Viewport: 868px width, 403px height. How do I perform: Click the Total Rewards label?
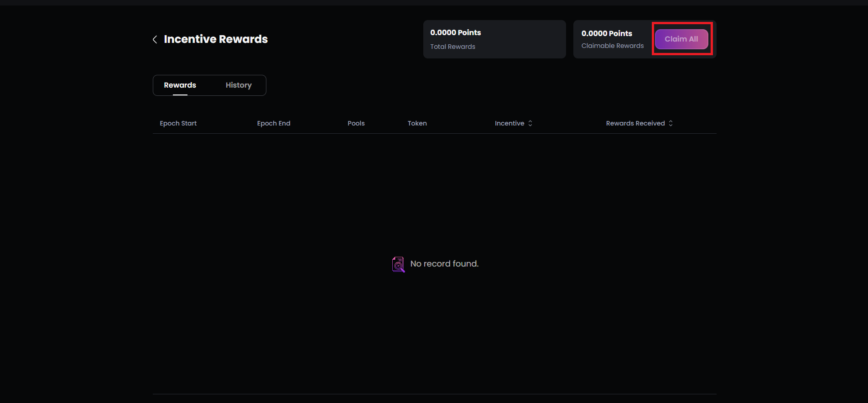[452, 47]
